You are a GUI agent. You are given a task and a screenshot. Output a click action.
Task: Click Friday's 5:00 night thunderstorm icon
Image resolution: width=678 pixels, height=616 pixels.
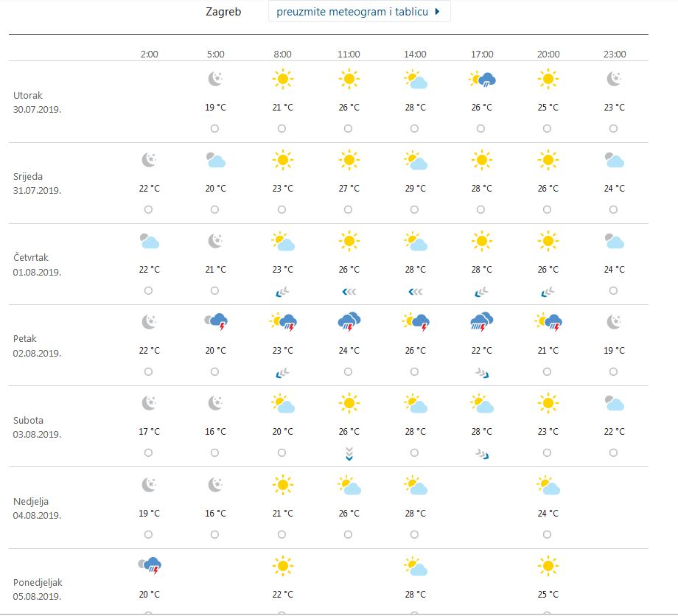click(x=215, y=322)
